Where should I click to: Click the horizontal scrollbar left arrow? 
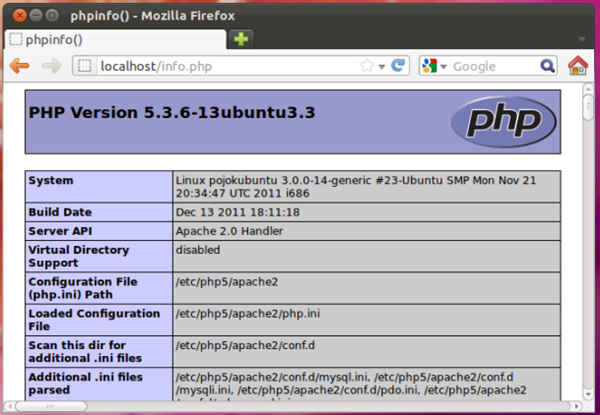click(10, 406)
